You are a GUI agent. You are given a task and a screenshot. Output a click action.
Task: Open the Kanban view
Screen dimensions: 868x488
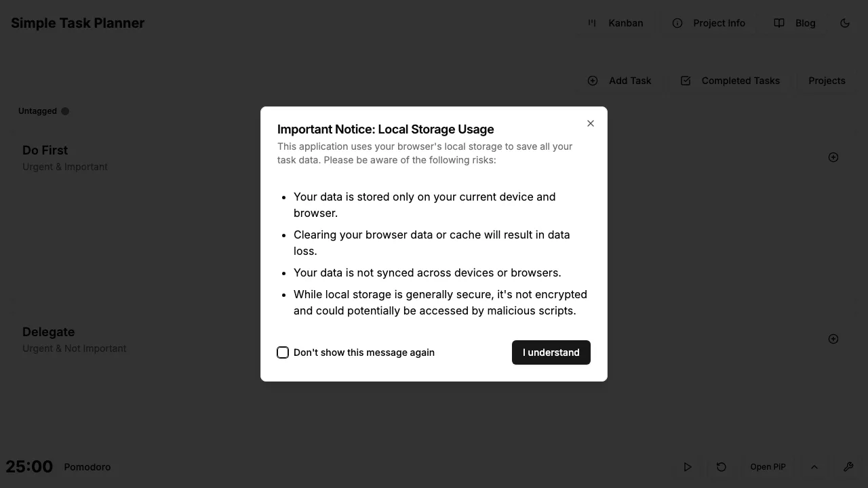click(x=616, y=23)
